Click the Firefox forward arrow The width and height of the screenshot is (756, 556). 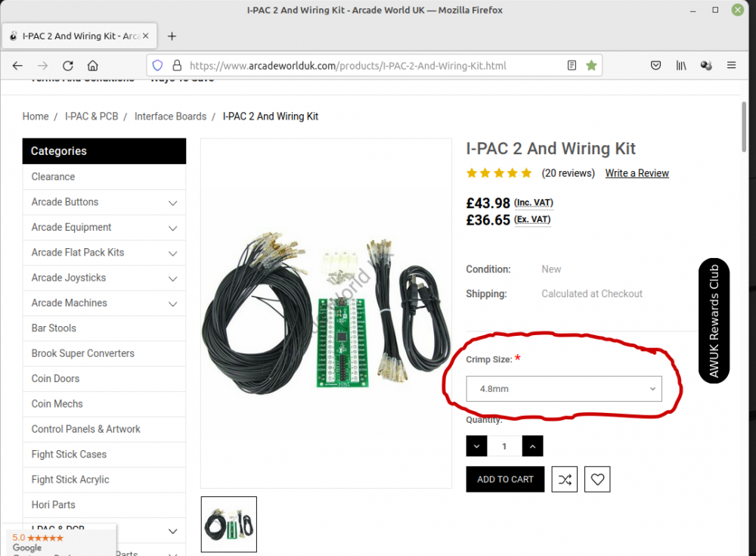tap(42, 66)
